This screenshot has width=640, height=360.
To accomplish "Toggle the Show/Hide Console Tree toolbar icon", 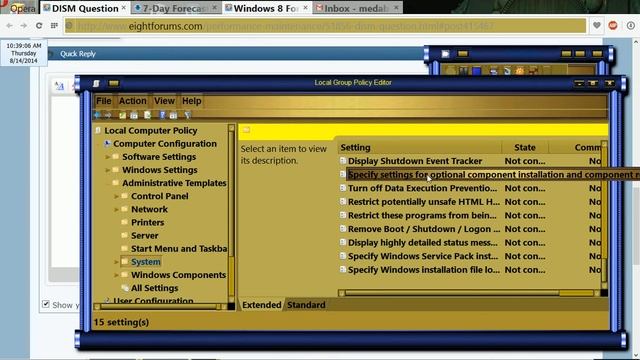I will pos(134,115).
